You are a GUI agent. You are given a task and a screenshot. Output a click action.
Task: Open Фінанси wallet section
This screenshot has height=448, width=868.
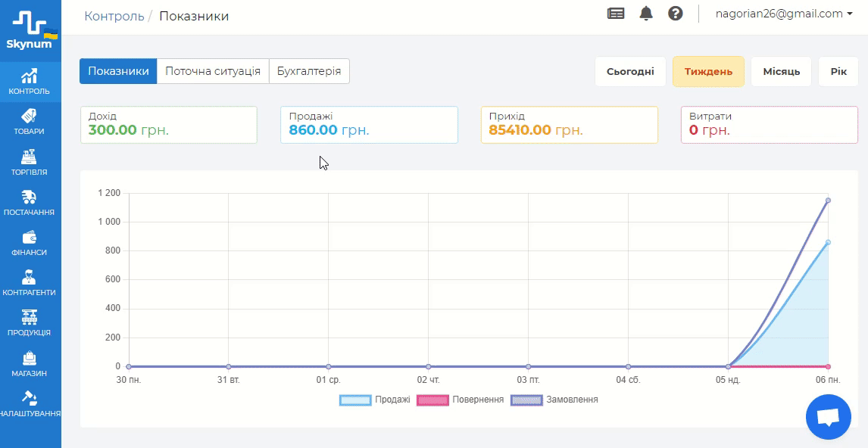[x=30, y=243]
